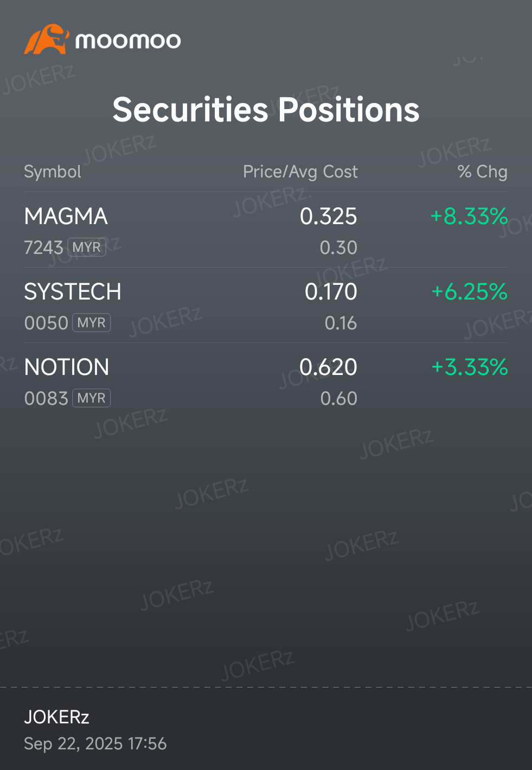Viewport: 532px width, 770px height.
Task: Sort by % Chg column header
Action: pyautogui.click(x=482, y=171)
